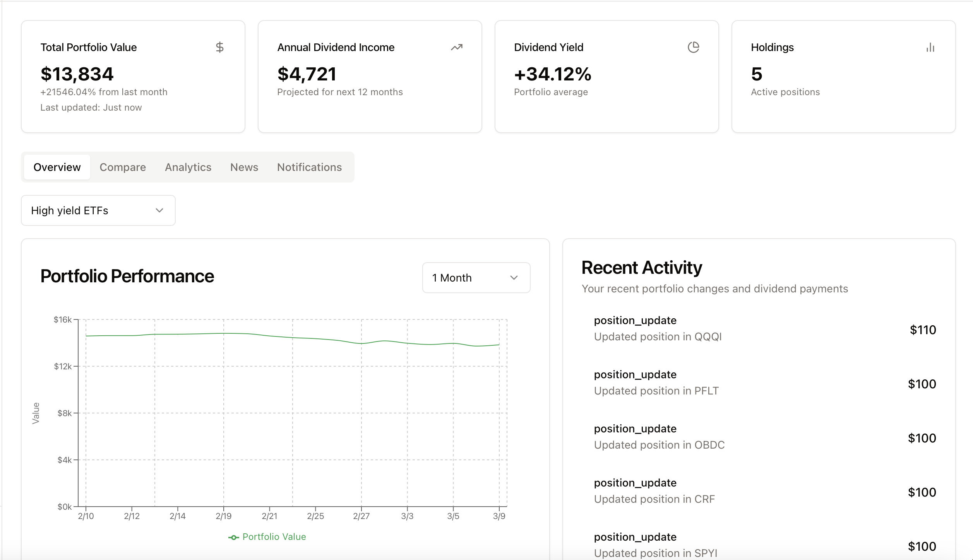The width and height of the screenshot is (973, 560).
Task: Select the News tab
Action: [244, 167]
